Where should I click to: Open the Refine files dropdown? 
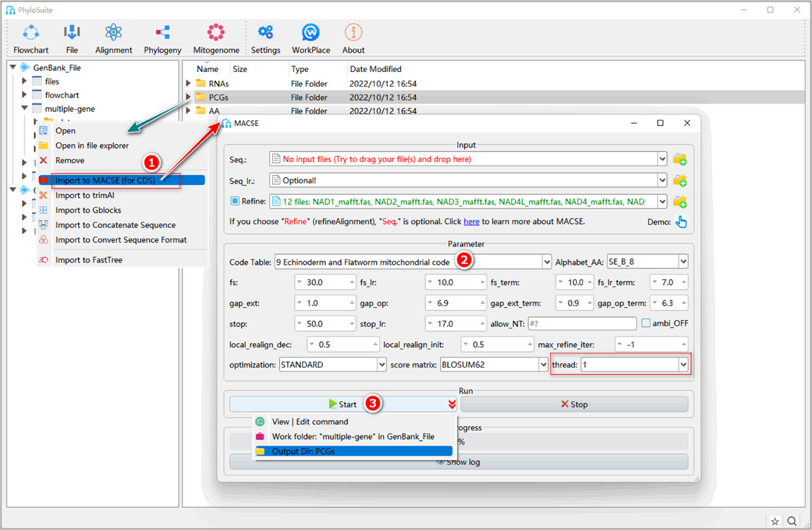662,202
